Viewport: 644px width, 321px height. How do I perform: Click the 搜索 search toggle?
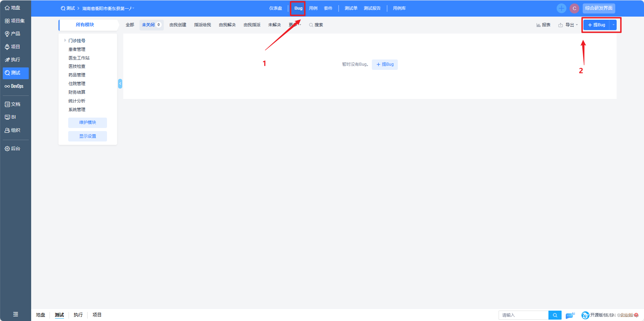(x=316, y=25)
